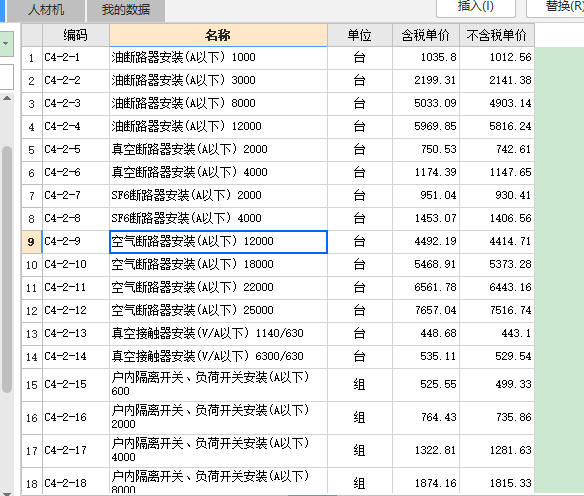Select code cell C4-2-14
Screen dimensions: 584x496
point(76,357)
